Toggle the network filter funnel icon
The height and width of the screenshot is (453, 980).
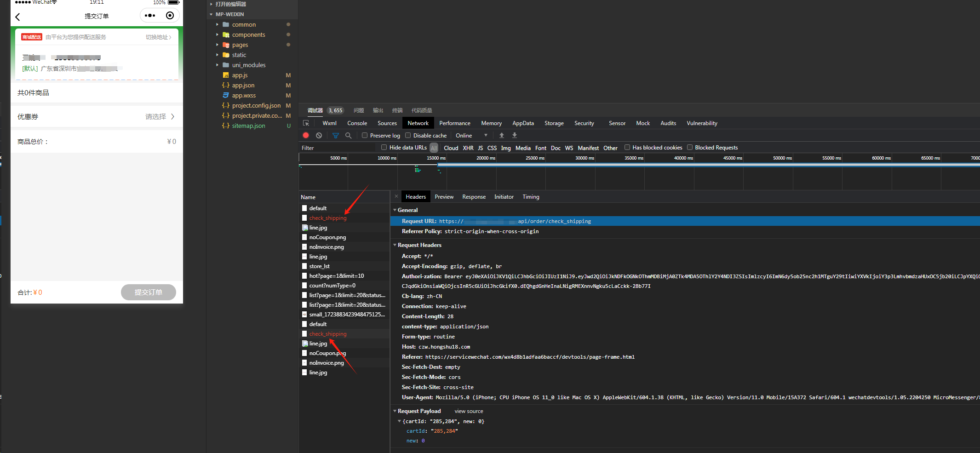[335, 136]
